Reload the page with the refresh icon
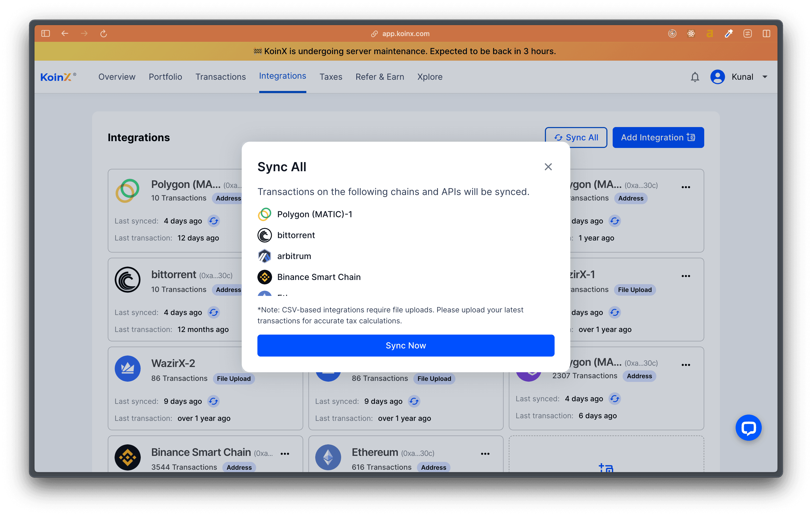The height and width of the screenshot is (516, 812). (104, 33)
